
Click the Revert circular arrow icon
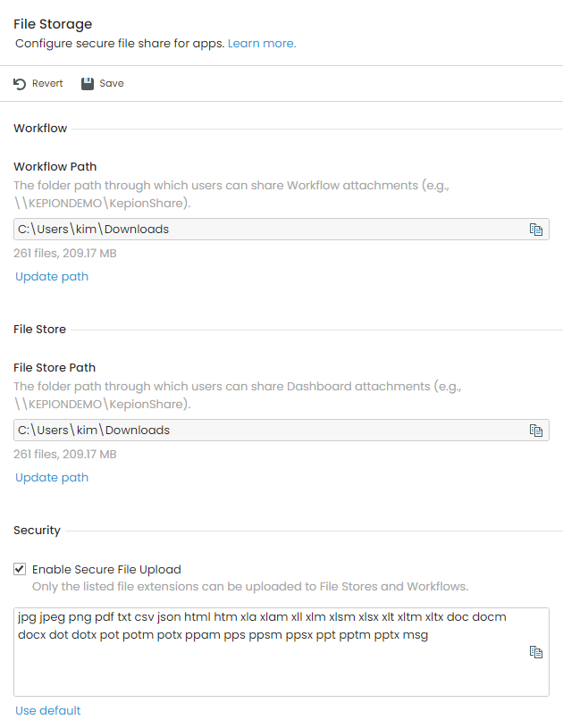point(20,84)
